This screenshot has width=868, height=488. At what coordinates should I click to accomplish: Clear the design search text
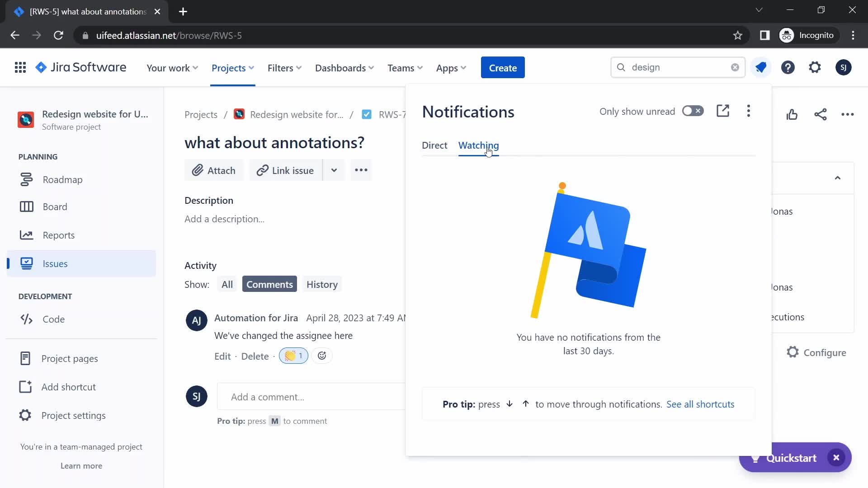735,67
